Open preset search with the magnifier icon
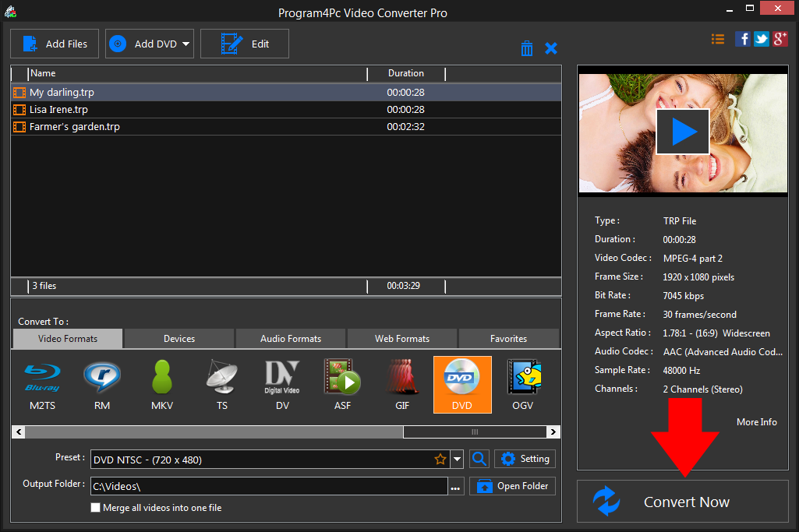 [479, 459]
